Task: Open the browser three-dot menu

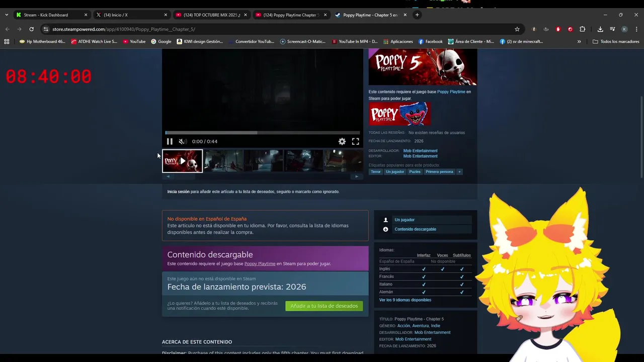Action: coord(636,29)
